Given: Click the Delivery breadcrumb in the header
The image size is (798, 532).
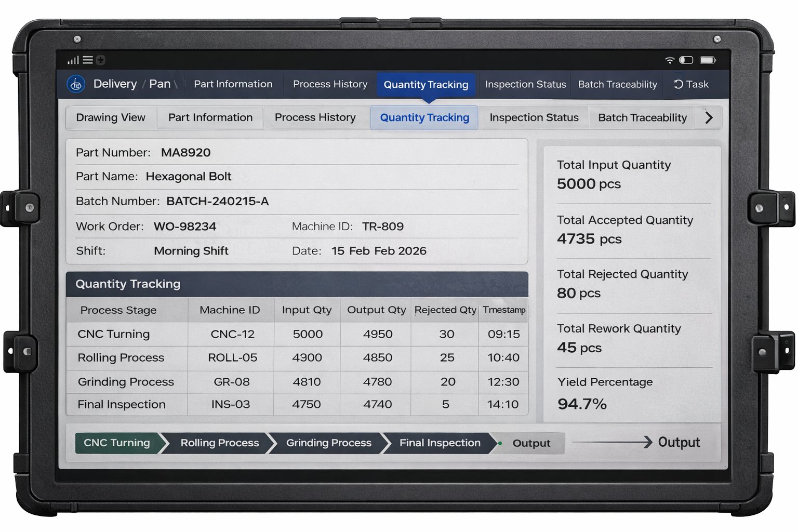Looking at the screenshot, I should click(x=115, y=84).
